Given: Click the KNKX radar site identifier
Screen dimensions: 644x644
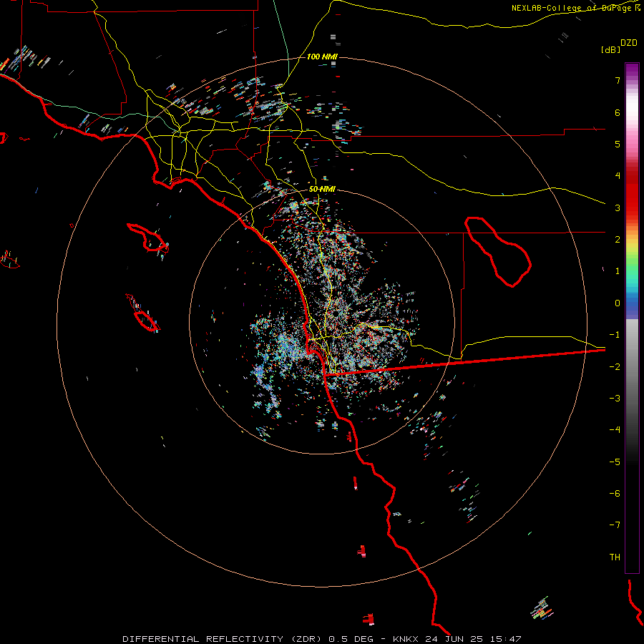Looking at the screenshot, I should (x=406, y=639).
